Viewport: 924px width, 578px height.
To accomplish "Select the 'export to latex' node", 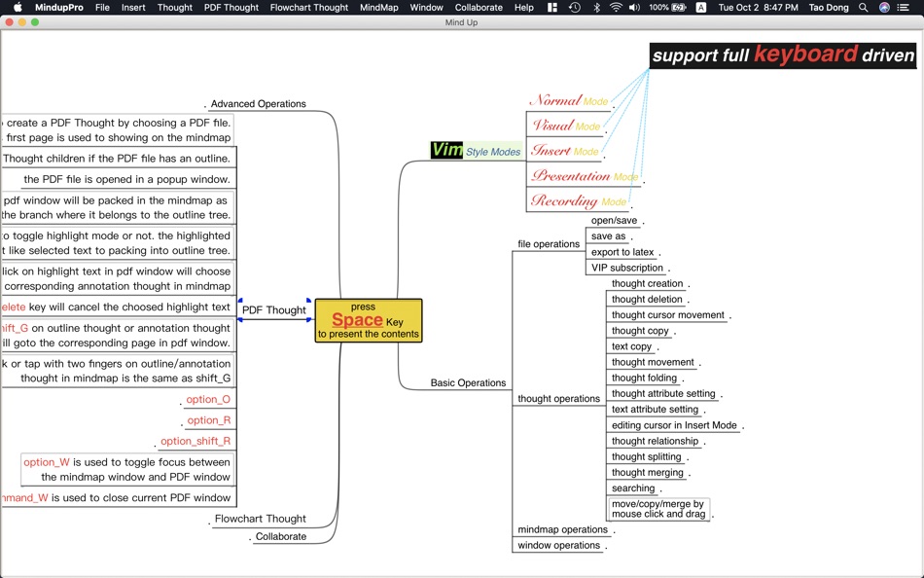I will coord(622,252).
